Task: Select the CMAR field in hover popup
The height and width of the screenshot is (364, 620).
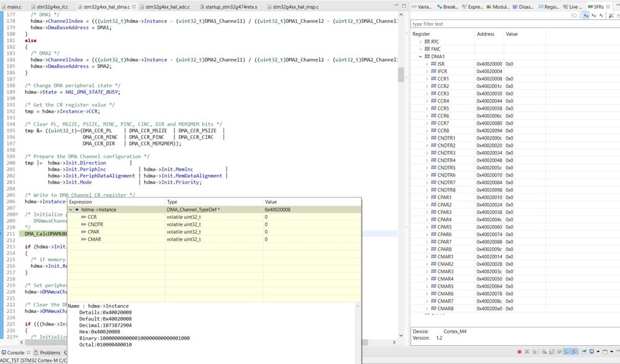Action: coord(94,239)
